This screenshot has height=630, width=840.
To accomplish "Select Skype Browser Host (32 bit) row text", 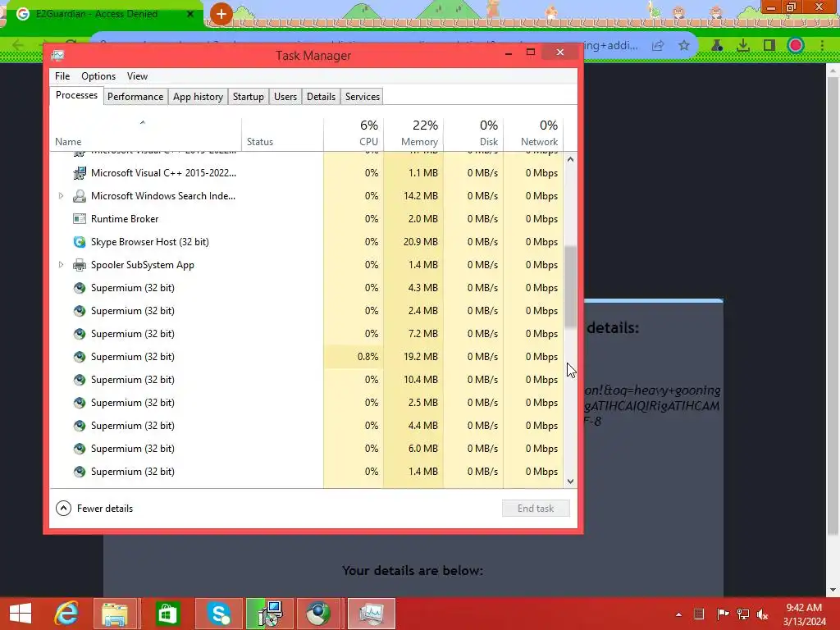I will 149,242.
